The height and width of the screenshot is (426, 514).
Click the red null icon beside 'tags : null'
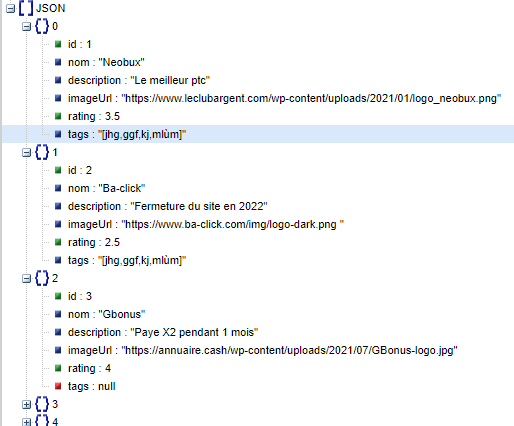click(x=58, y=386)
